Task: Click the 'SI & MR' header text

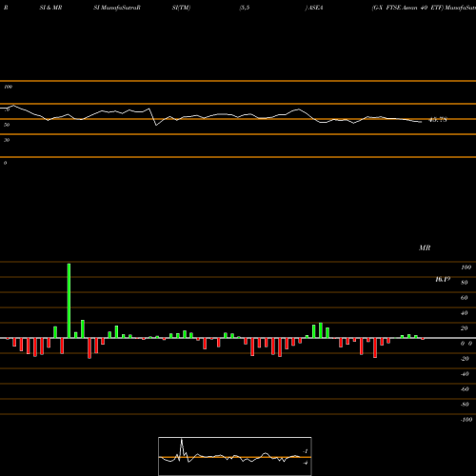Action: [x=50, y=8]
